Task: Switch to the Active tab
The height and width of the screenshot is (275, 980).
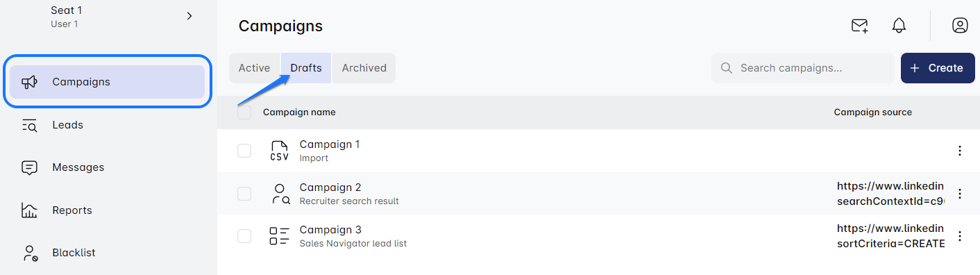Action: point(254,68)
